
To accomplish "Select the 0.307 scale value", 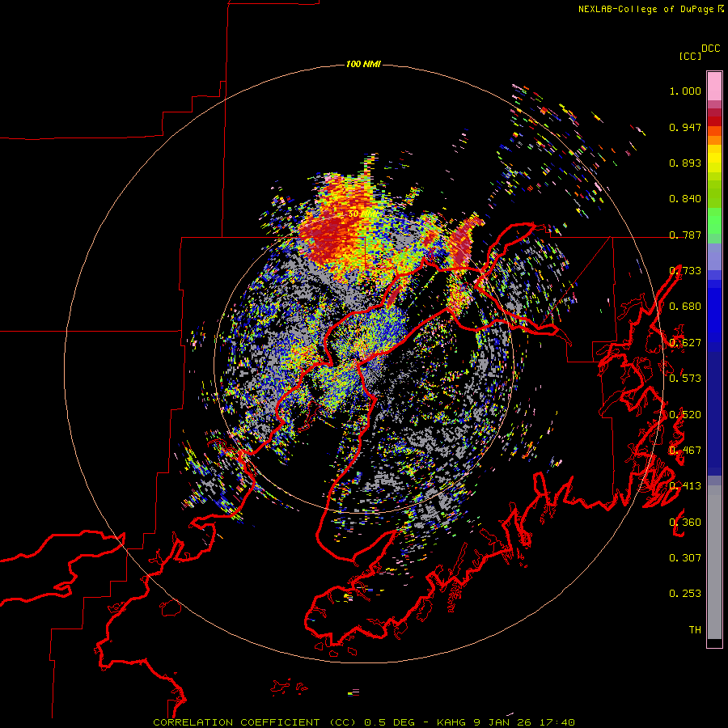I will [685, 558].
